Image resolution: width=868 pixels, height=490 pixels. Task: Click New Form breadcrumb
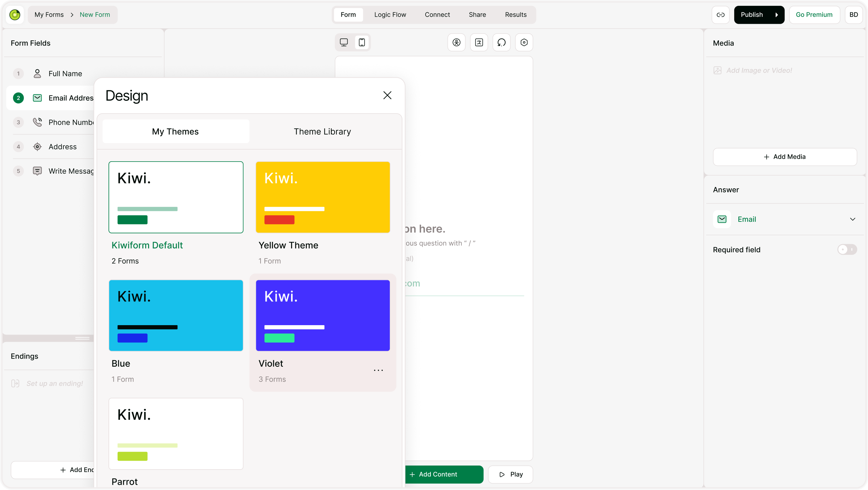point(95,15)
